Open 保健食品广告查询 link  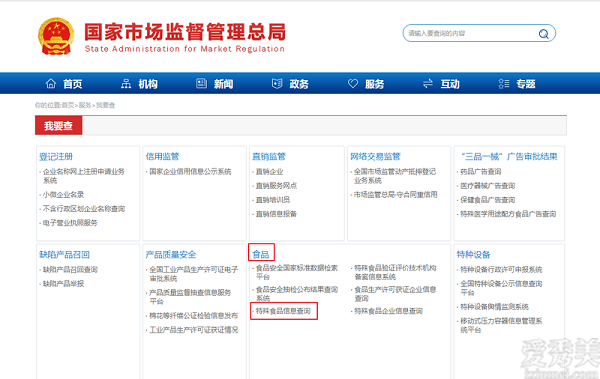click(488, 200)
